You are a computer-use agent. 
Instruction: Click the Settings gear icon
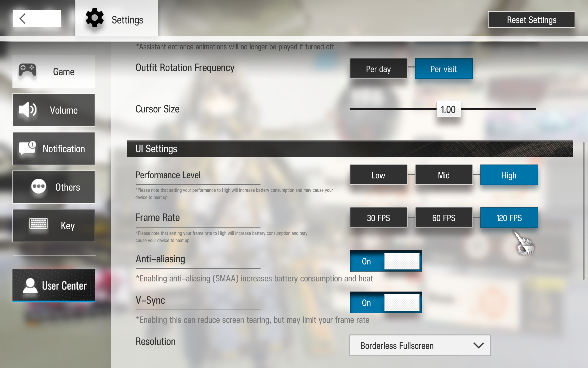pyautogui.click(x=95, y=18)
